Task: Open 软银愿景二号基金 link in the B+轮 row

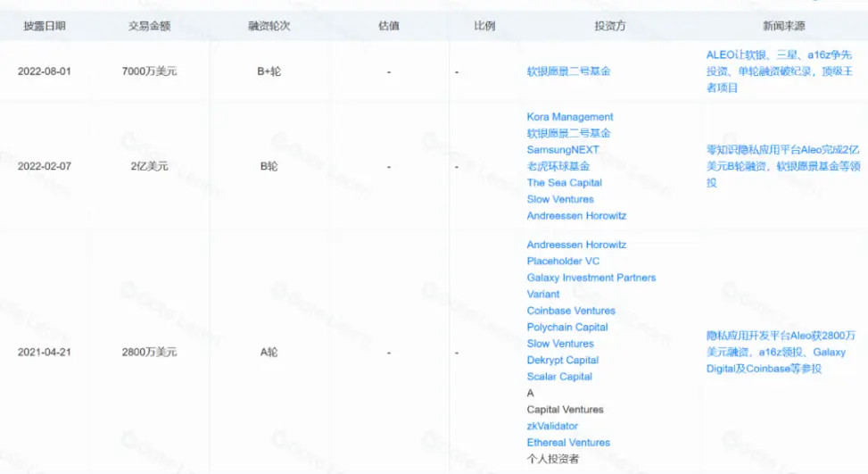Action: tap(568, 71)
